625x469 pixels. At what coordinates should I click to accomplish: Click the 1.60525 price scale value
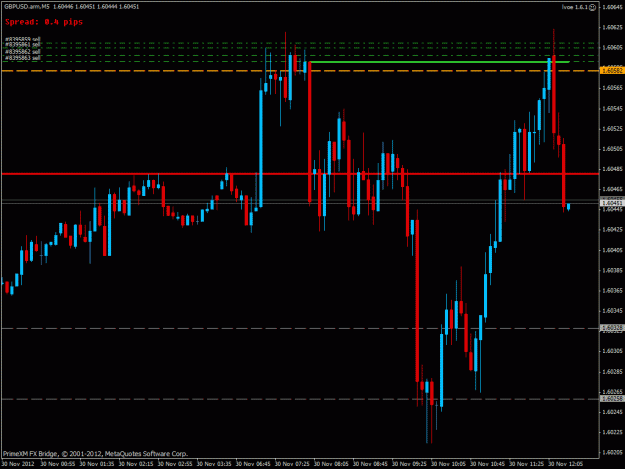[x=612, y=129]
